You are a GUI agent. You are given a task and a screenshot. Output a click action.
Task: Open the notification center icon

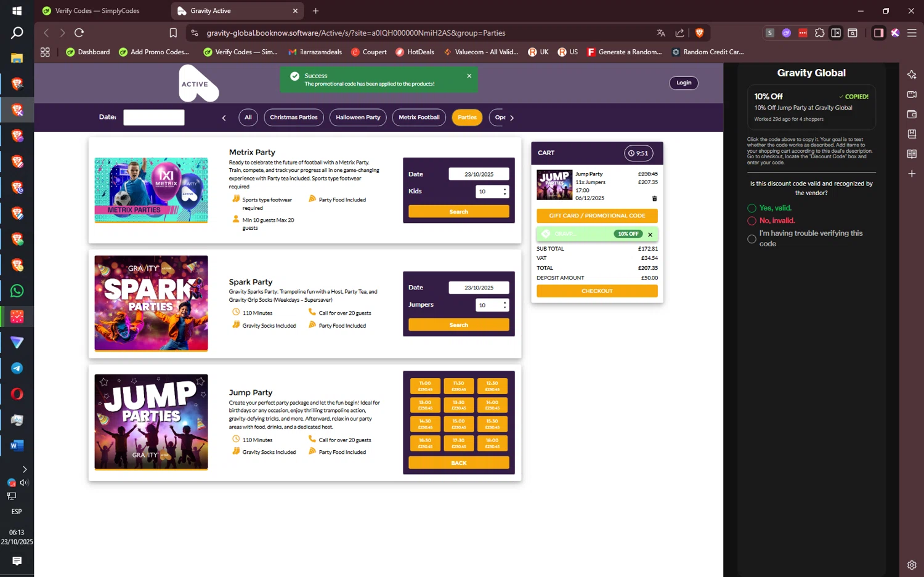(x=17, y=561)
